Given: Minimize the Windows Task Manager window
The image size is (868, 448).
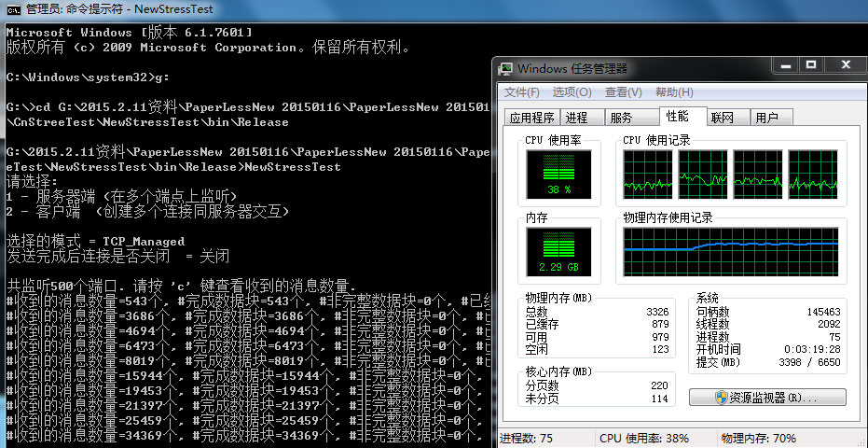Looking at the screenshot, I should tap(786, 65).
